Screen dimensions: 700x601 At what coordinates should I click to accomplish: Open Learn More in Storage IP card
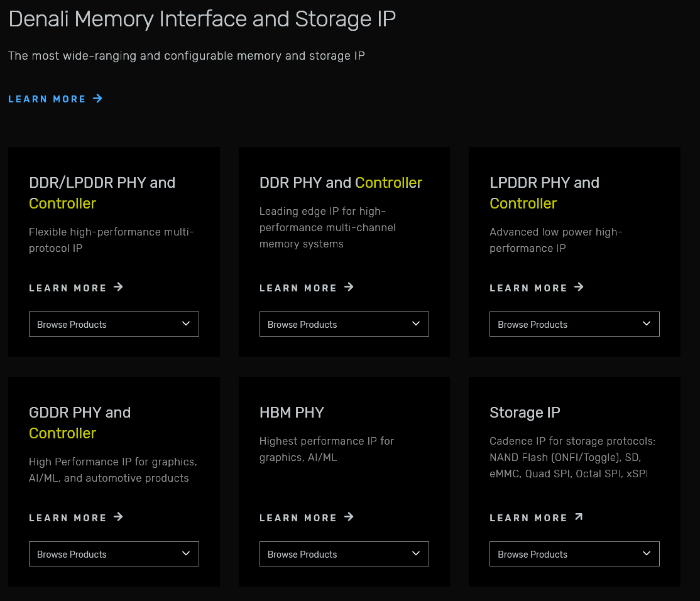pos(537,517)
